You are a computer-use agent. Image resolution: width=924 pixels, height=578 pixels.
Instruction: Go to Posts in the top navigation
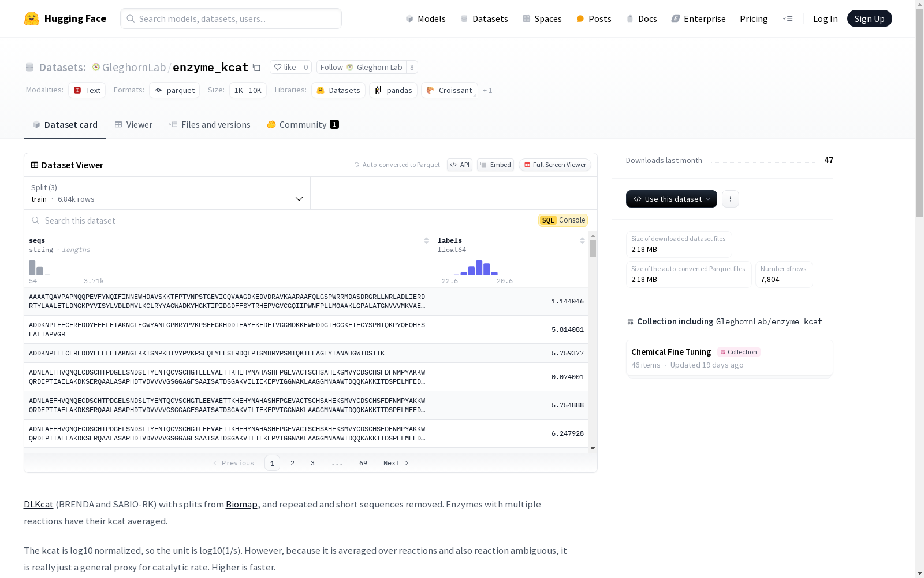point(594,18)
